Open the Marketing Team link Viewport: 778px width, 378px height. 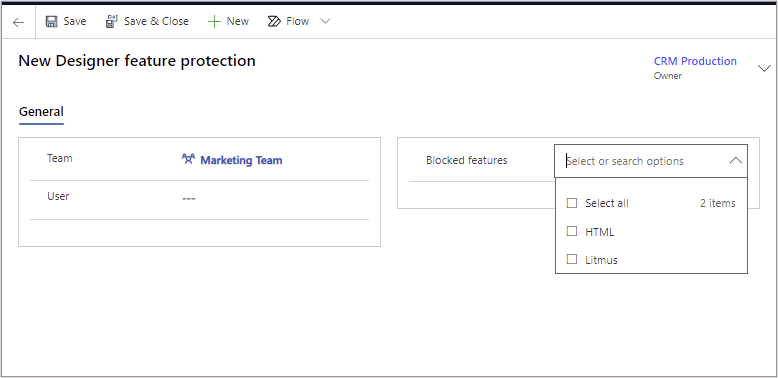[x=241, y=160]
